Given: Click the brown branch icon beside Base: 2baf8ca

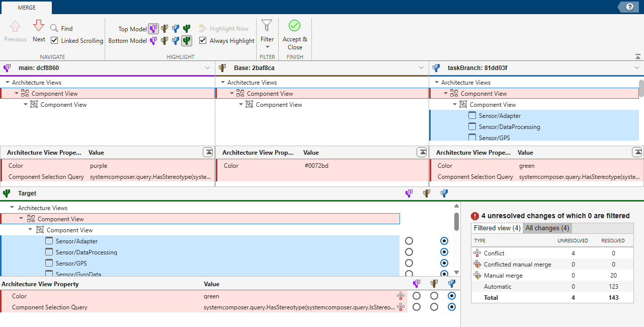Looking at the screenshot, I should (x=222, y=68).
